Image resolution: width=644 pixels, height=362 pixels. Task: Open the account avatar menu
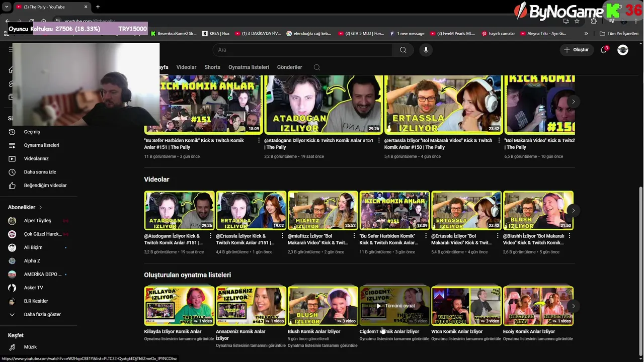pyautogui.click(x=623, y=50)
